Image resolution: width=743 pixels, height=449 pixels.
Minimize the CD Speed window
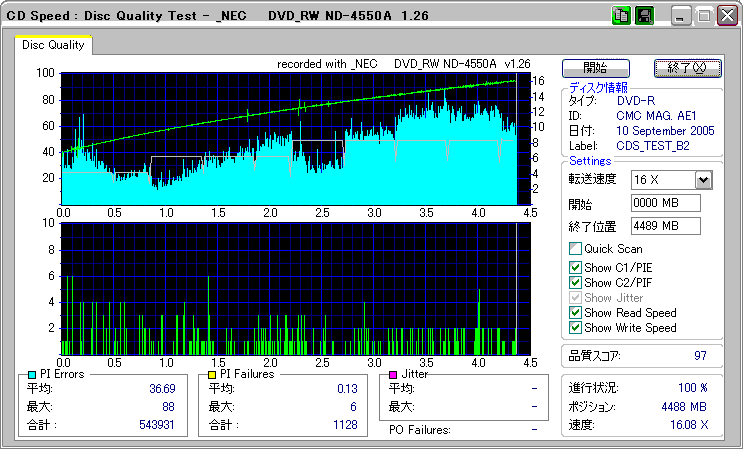tap(682, 16)
